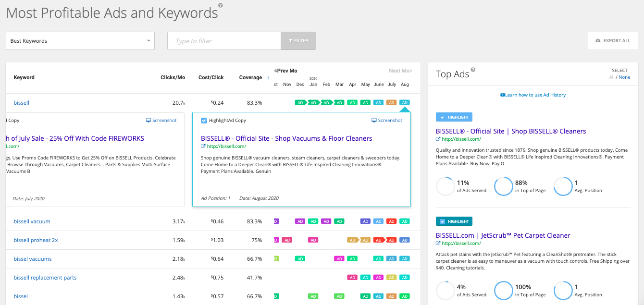Viewport: 644px width, 305px height.
Task: Sort by Clicks/Mo column header
Action: point(173,77)
